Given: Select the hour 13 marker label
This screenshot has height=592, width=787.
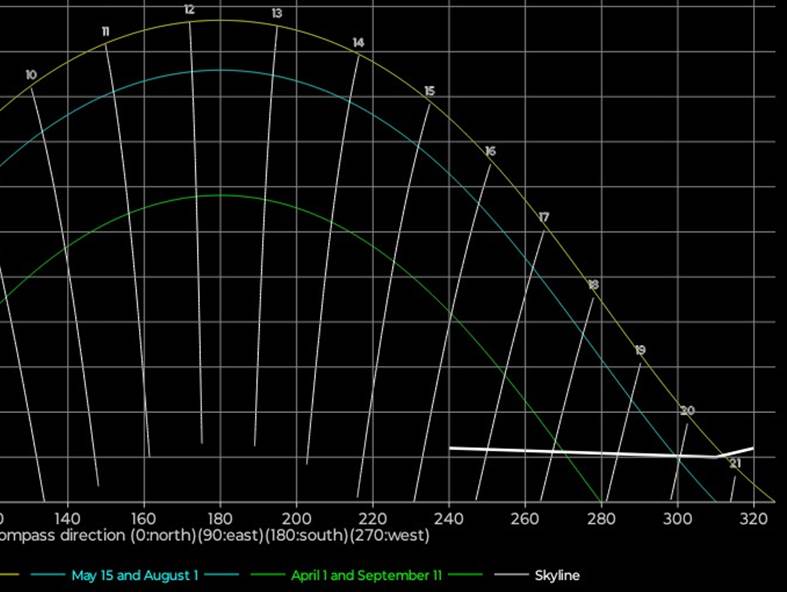Looking at the screenshot, I should click(x=276, y=14).
